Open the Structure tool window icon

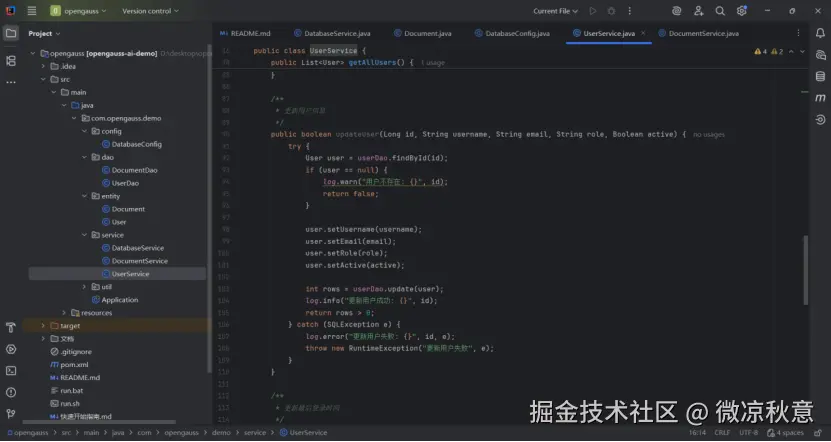tap(11, 60)
